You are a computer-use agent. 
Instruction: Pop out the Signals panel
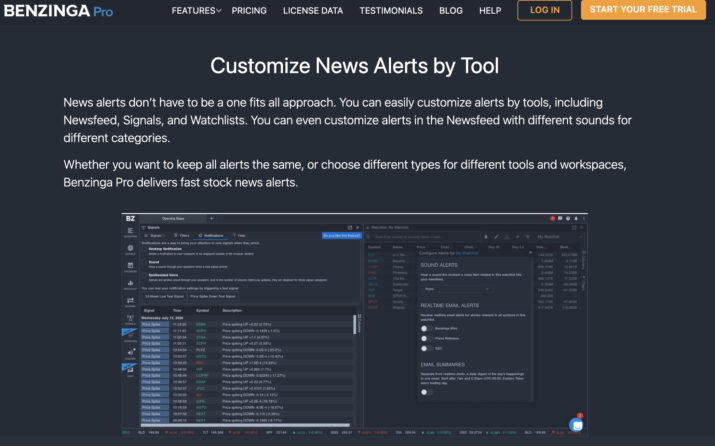tap(350, 227)
